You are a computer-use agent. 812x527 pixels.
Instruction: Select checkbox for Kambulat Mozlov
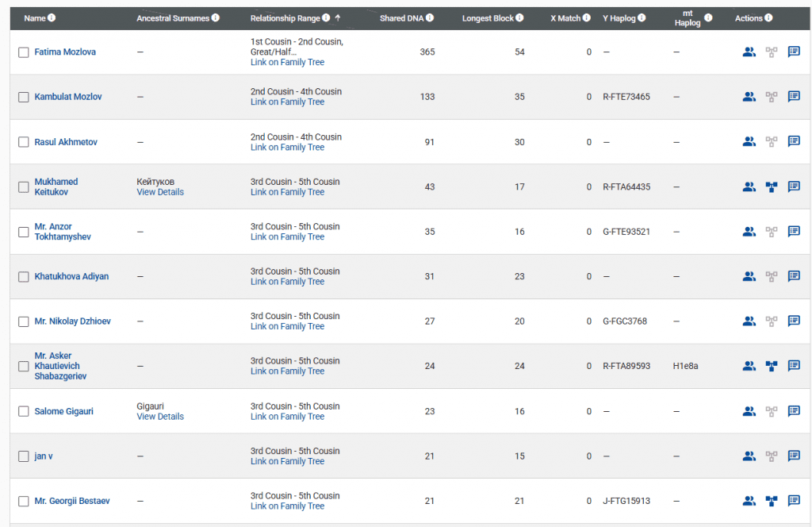24,98
